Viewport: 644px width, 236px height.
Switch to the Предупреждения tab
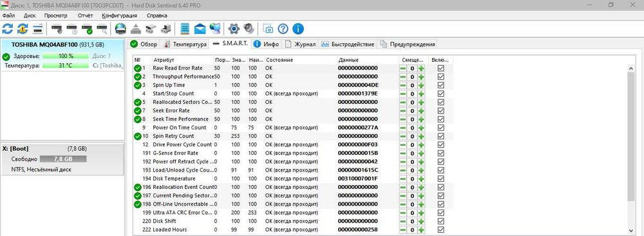tap(408, 44)
